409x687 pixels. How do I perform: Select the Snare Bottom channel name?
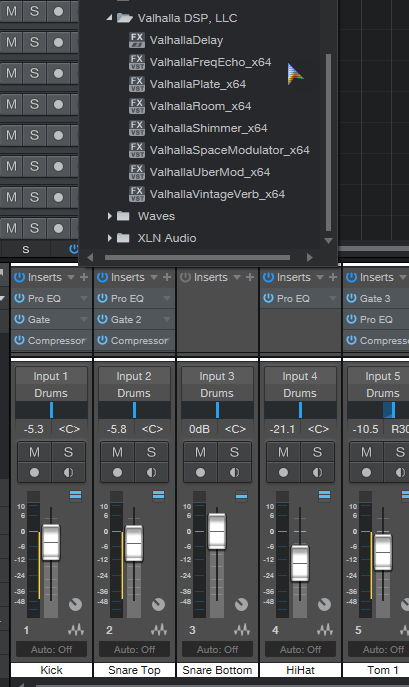pos(217,670)
